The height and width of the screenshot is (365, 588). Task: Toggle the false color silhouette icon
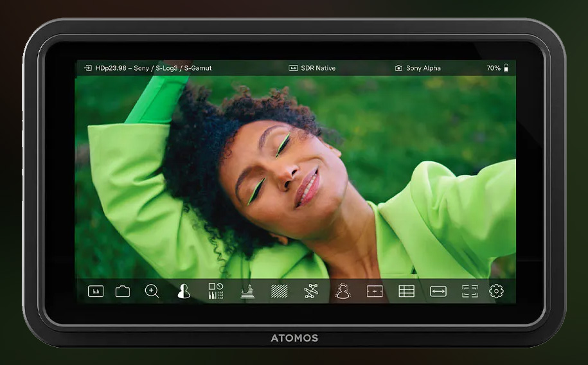click(183, 291)
